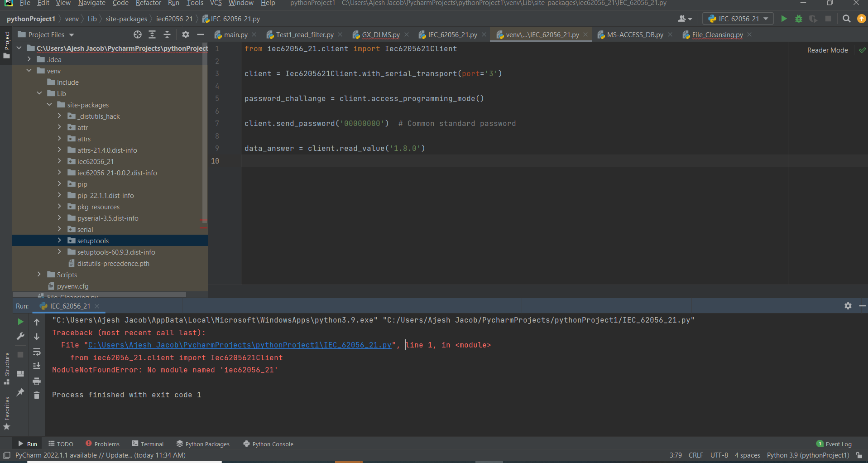Expand the serial package folder
The image size is (868, 463).
pyautogui.click(x=59, y=229)
